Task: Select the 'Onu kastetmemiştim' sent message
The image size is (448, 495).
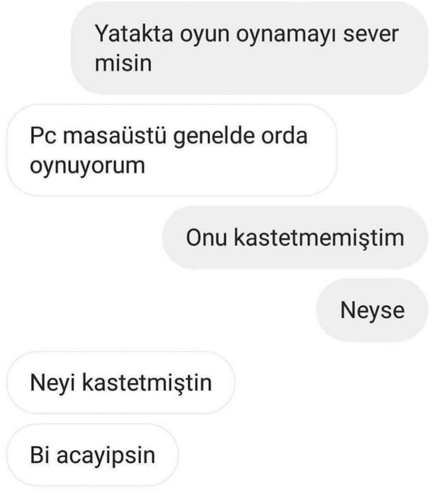Action: (x=295, y=238)
